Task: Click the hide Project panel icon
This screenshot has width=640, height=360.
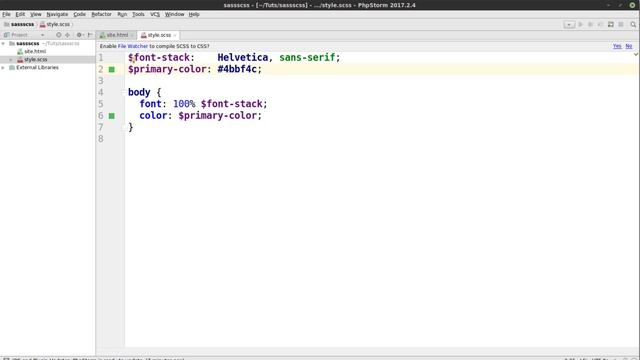Action: click(x=90, y=35)
